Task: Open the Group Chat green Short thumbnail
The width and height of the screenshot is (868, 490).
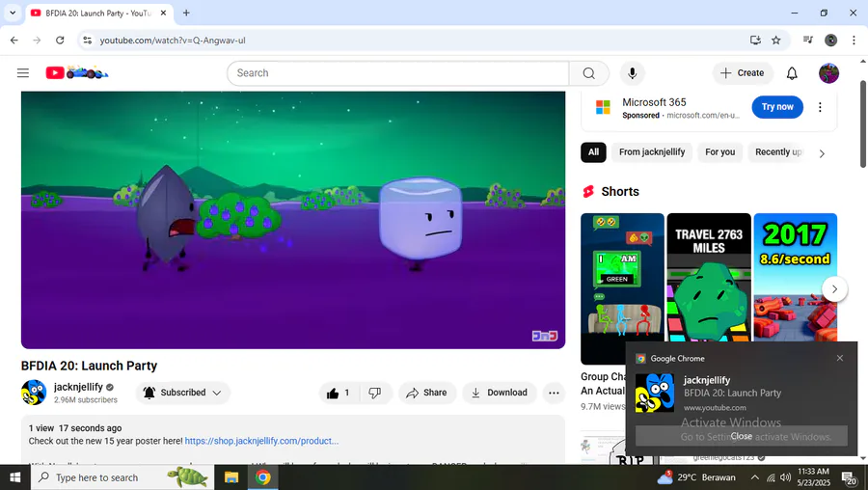Action: 622,288
